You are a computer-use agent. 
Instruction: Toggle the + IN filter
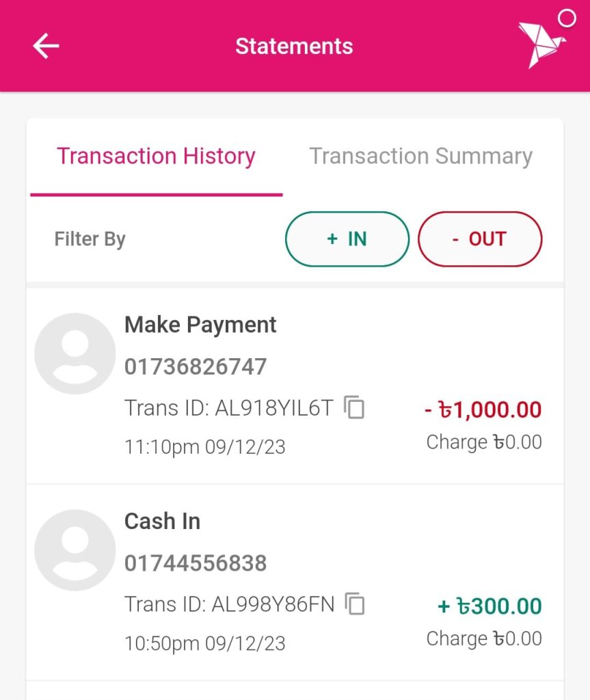(x=347, y=239)
